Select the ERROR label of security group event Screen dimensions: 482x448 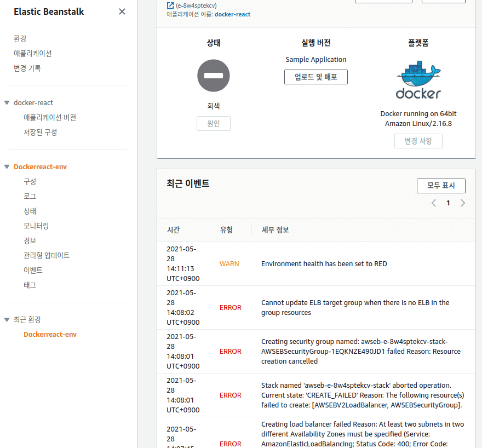[230, 351]
